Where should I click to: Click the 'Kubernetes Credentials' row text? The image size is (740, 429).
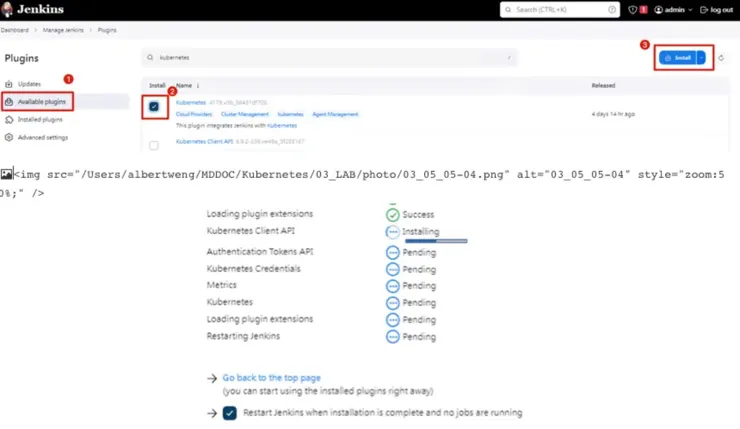point(253,269)
